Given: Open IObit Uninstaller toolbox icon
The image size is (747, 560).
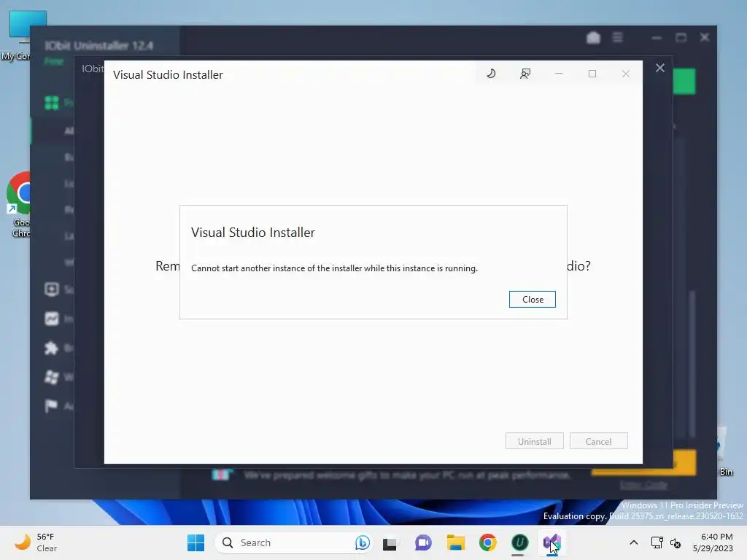Looking at the screenshot, I should (593, 38).
